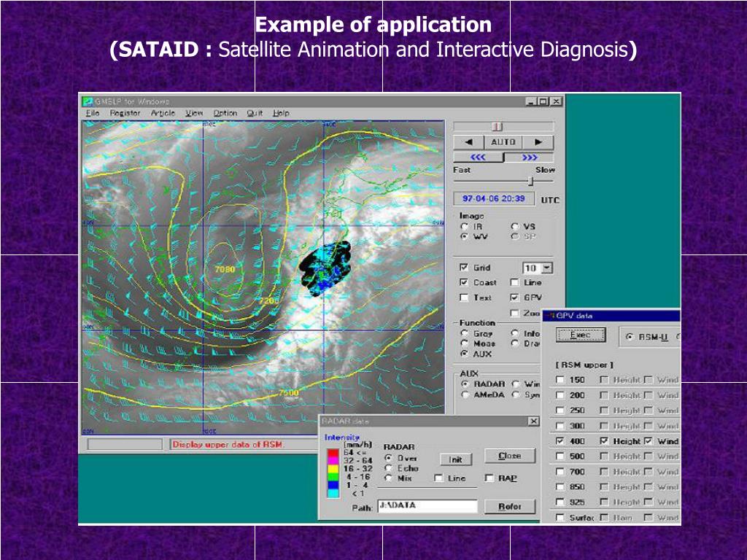Enable the Line checkbox in main panel
Viewport: 747px width, 560px height.
[514, 282]
